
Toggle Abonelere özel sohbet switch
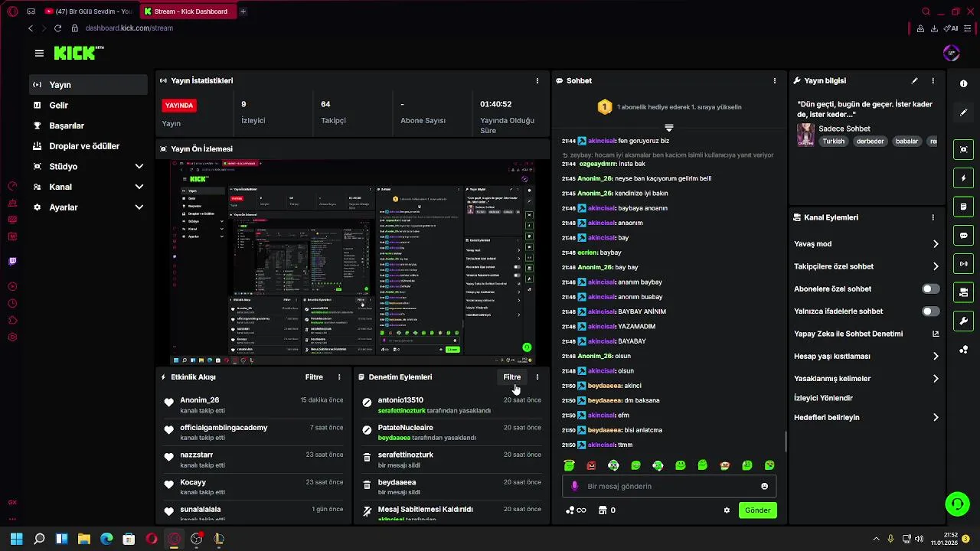click(x=930, y=289)
